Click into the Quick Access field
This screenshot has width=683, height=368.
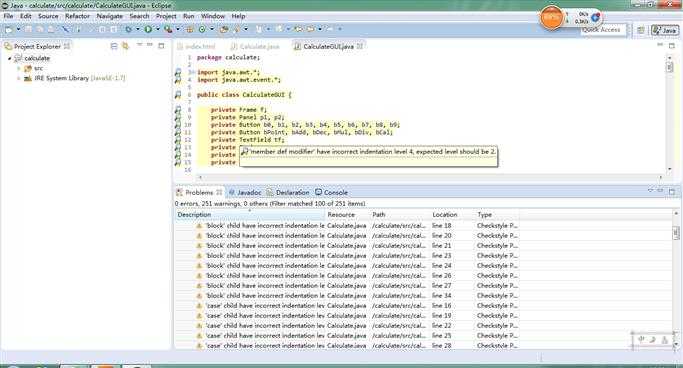tap(604, 30)
